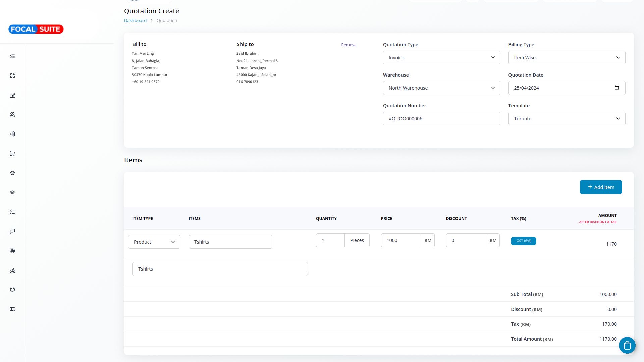The width and height of the screenshot is (644, 362).
Task: Open the checklist tasks sidebar icon
Action: [x=12, y=212]
